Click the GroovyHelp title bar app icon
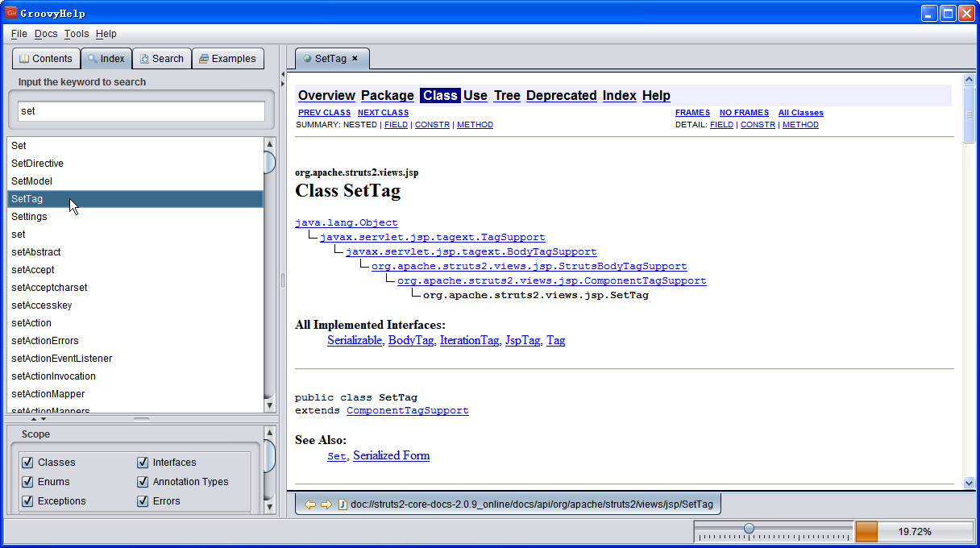Screen dimensions: 980x548 point(12,13)
